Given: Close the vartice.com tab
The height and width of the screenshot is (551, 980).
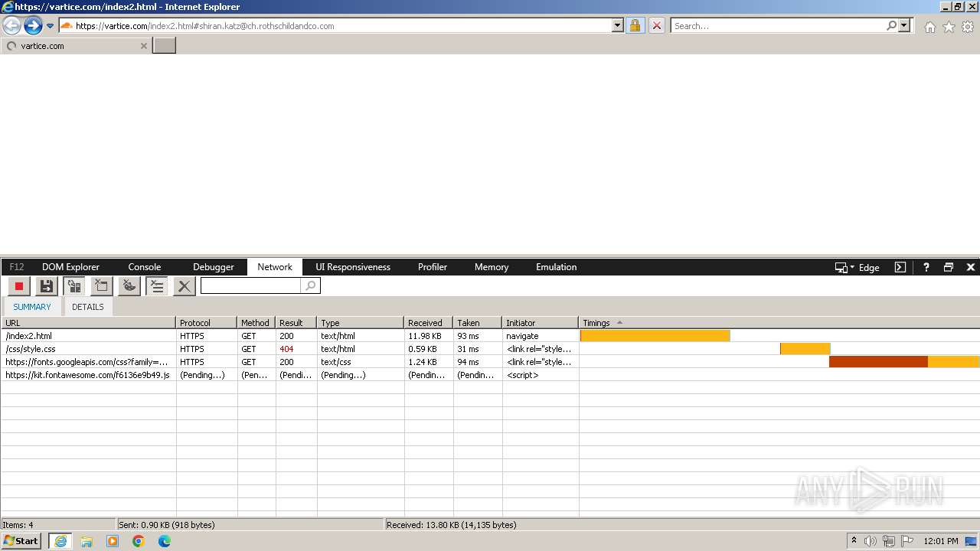Looking at the screenshot, I should coord(143,46).
